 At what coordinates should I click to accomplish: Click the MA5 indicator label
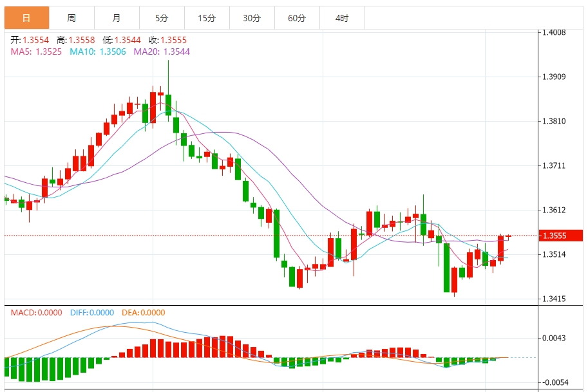coord(36,51)
